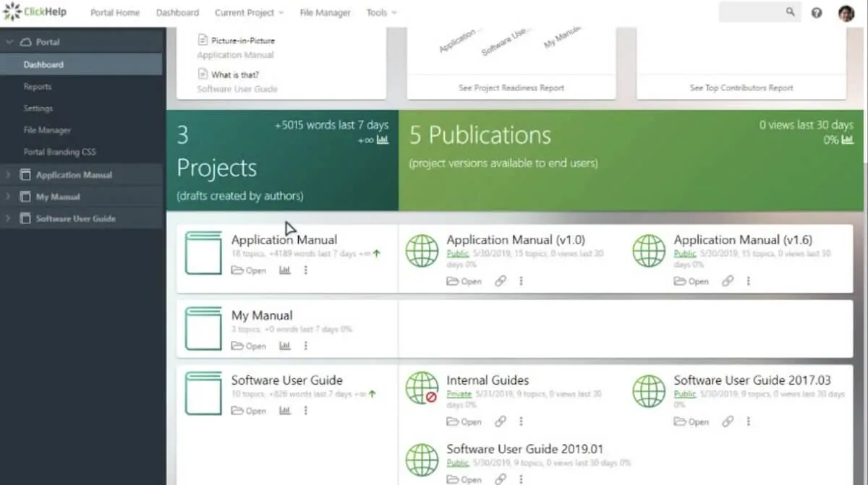Image resolution: width=868 pixels, height=485 pixels.
Task: Open See Top Contributors Report link
Action: point(741,87)
